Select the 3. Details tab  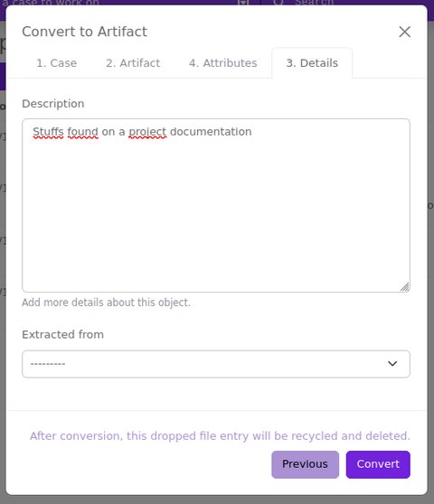312,63
